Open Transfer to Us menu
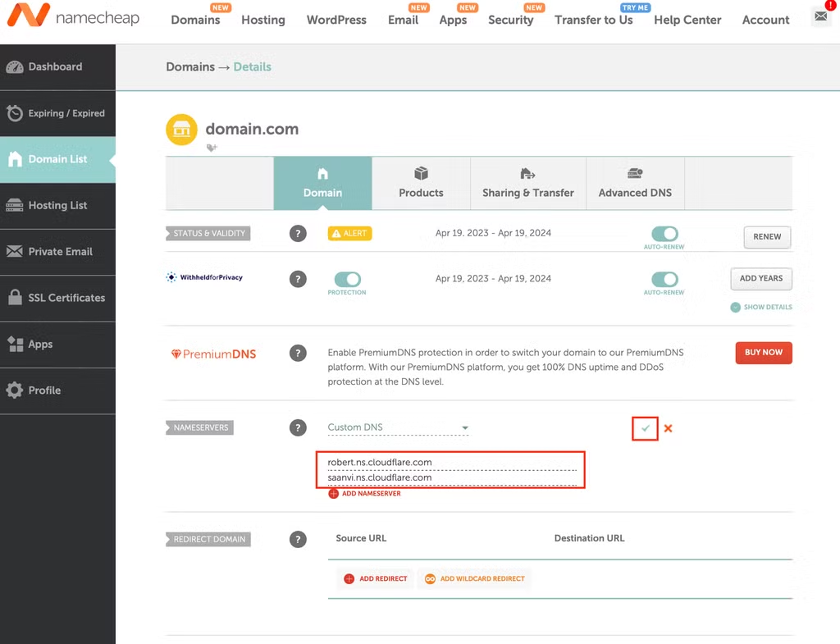Screen dimensions: 840x644 594,20
